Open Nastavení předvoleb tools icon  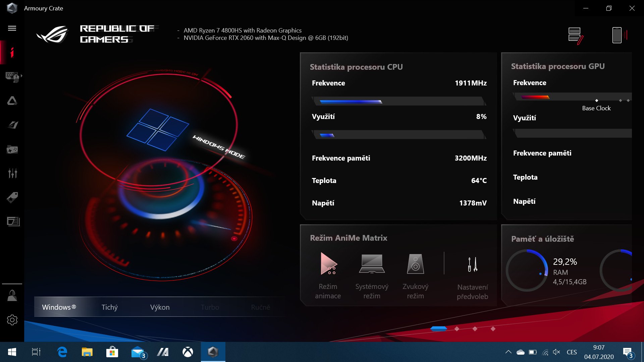coord(472,278)
